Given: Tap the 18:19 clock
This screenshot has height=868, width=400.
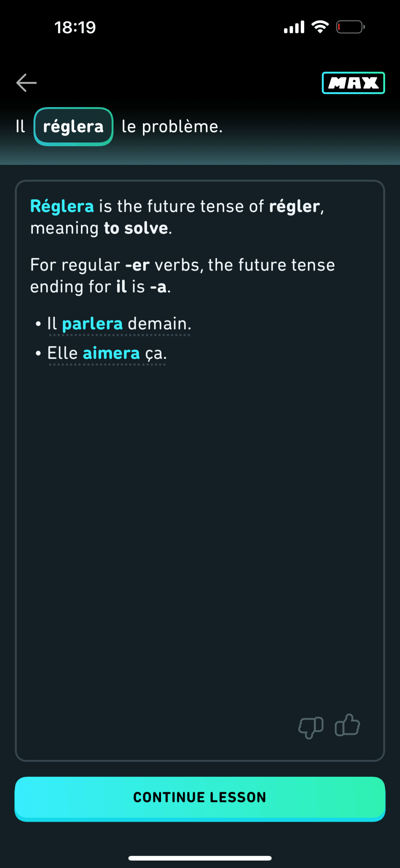Looking at the screenshot, I should [75, 27].
